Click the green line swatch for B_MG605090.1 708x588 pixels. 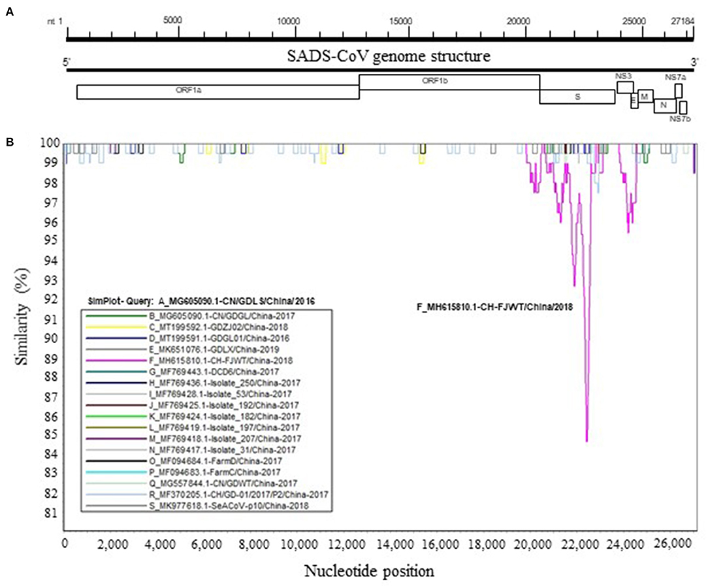point(116,316)
